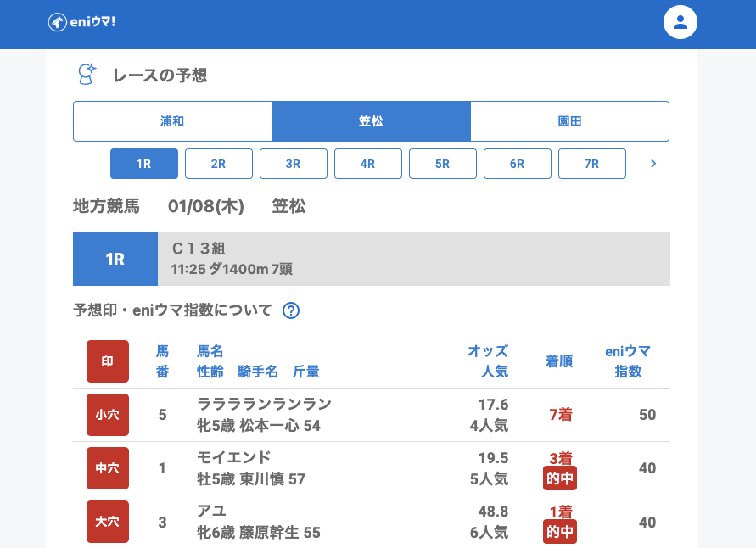The width and height of the screenshot is (756, 548).
Task: Select race 1R button
Action: click(x=144, y=164)
